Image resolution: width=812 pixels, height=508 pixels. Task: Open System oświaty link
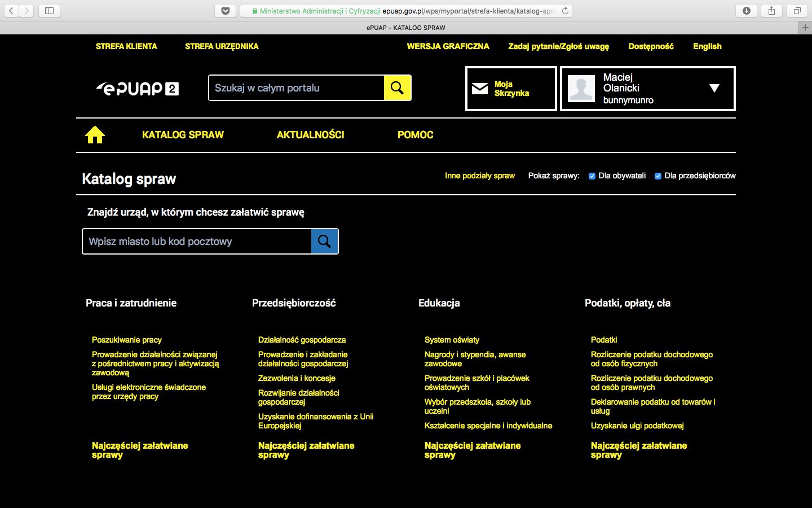pyautogui.click(x=452, y=340)
